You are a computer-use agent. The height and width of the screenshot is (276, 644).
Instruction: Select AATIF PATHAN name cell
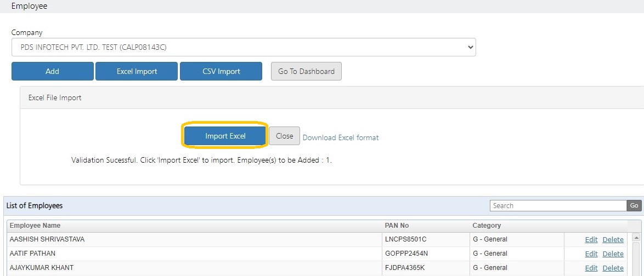pyautogui.click(x=195, y=254)
